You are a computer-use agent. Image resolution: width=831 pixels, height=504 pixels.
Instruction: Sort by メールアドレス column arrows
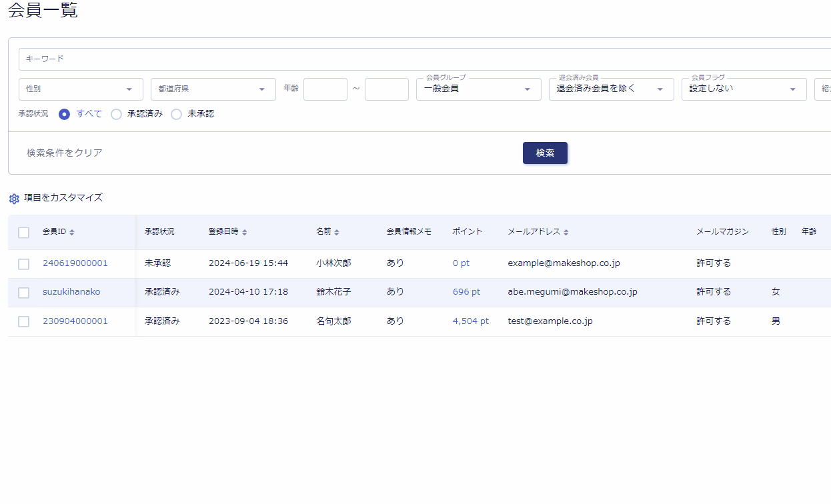566,232
